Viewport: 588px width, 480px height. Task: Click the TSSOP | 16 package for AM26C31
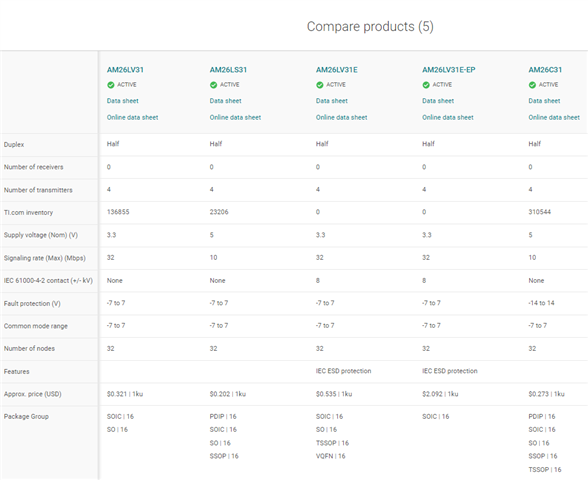click(545, 470)
